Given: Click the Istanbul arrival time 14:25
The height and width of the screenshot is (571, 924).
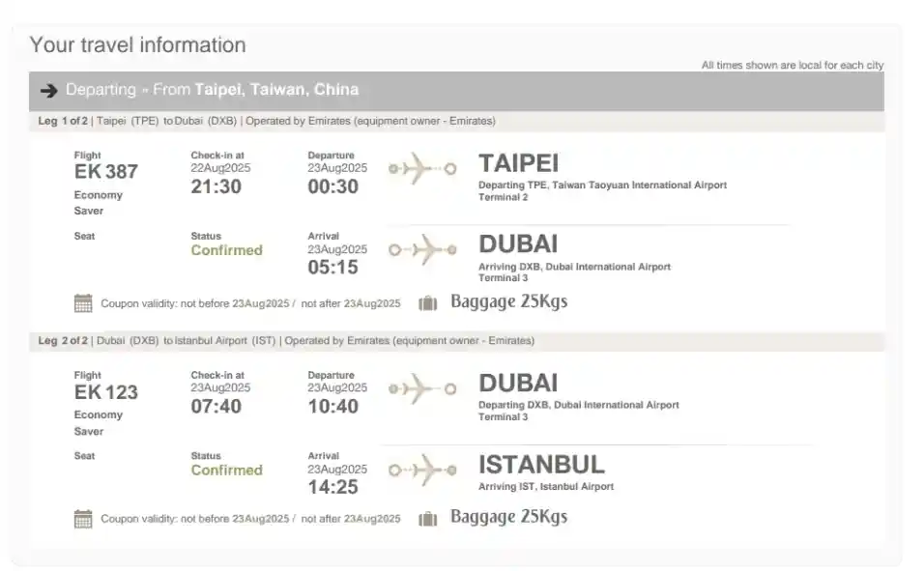Looking at the screenshot, I should 332,488.
